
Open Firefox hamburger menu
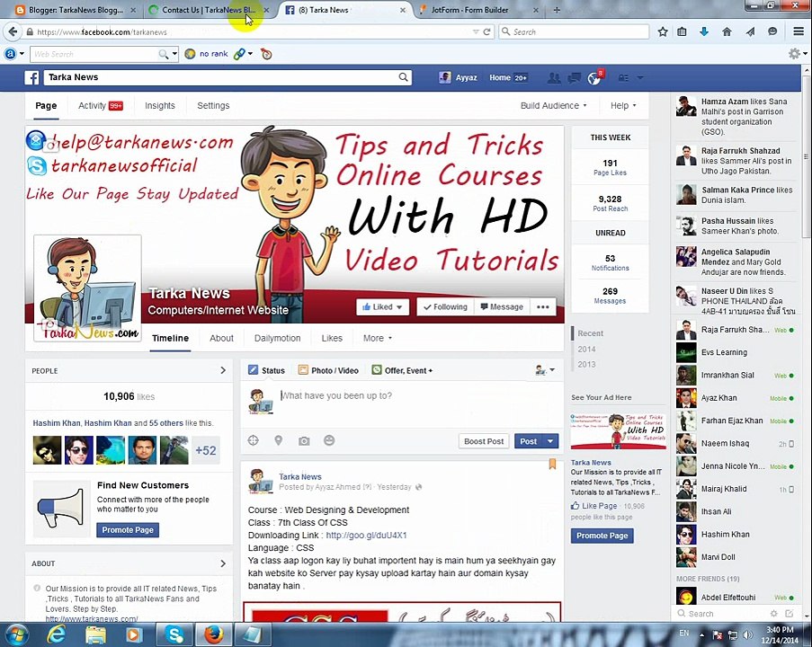click(x=799, y=31)
